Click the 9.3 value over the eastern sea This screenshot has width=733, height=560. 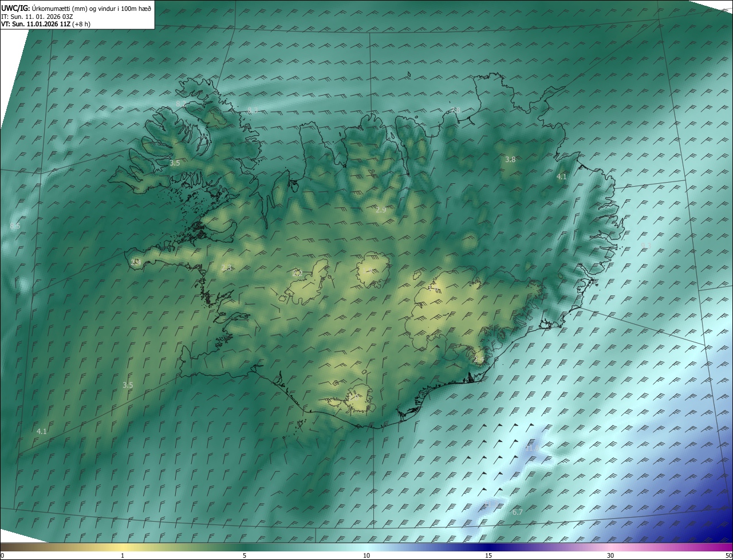tap(645, 246)
